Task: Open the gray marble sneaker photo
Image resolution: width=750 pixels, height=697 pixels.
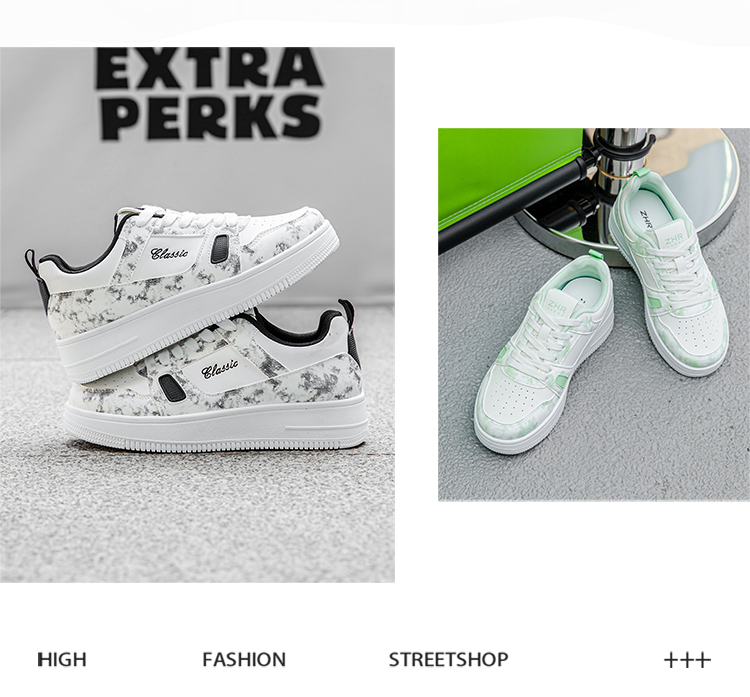Action: pyautogui.click(x=197, y=315)
